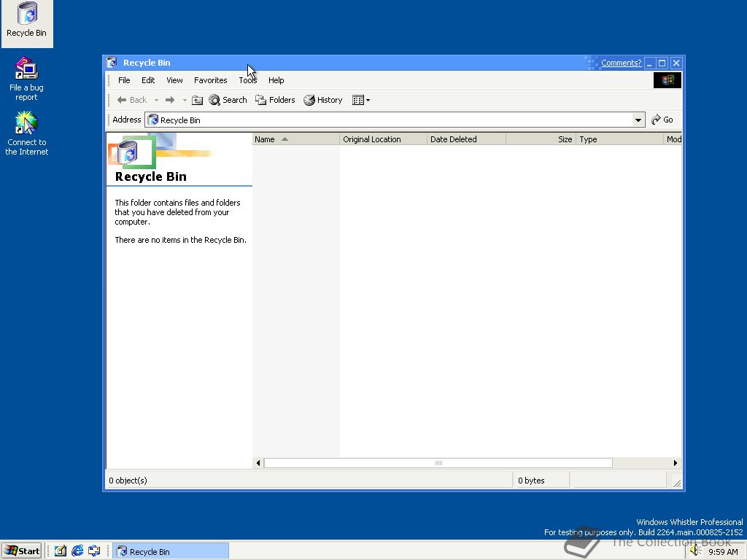Image resolution: width=747 pixels, height=560 pixels.
Task: Click the horizontal scrollbar right arrow
Action: pos(675,463)
